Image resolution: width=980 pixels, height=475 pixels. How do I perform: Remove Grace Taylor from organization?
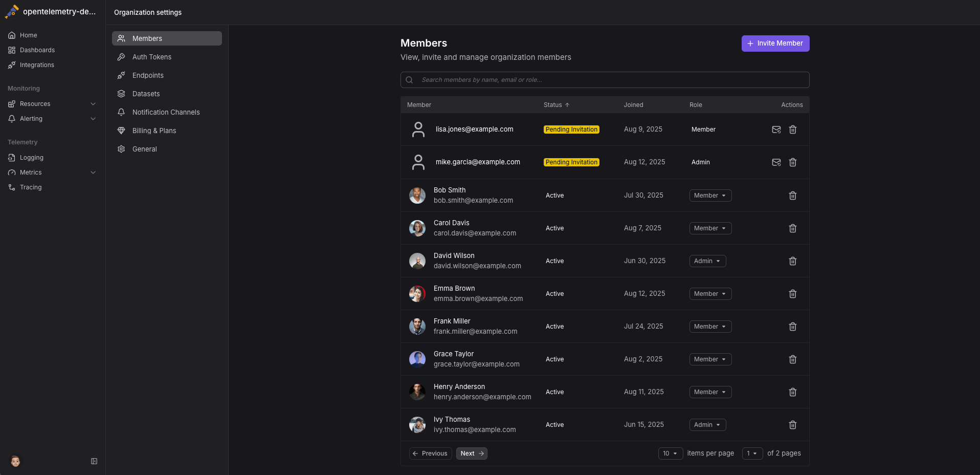coord(792,359)
